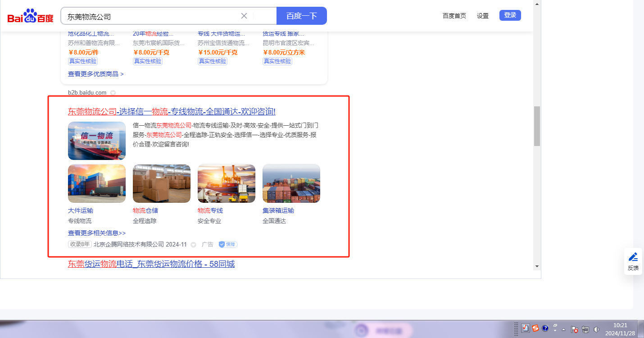Click the Sogou input method tray icon
The width and height of the screenshot is (644, 338).
(x=535, y=329)
